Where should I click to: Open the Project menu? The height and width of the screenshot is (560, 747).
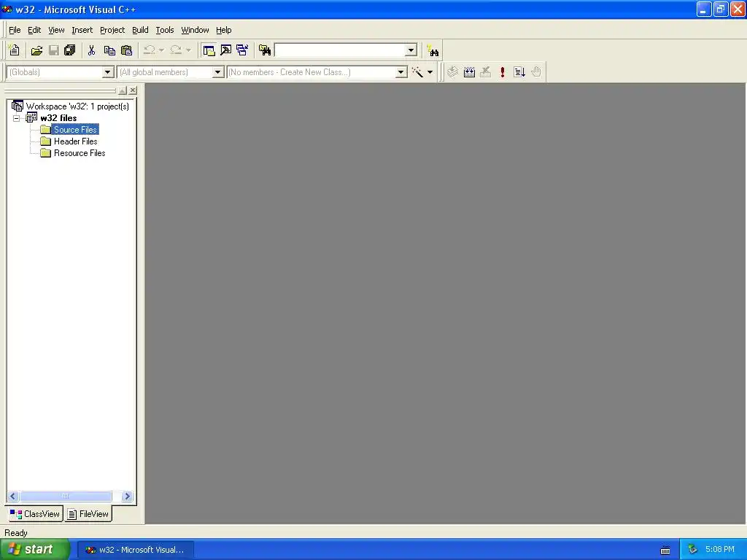point(112,30)
